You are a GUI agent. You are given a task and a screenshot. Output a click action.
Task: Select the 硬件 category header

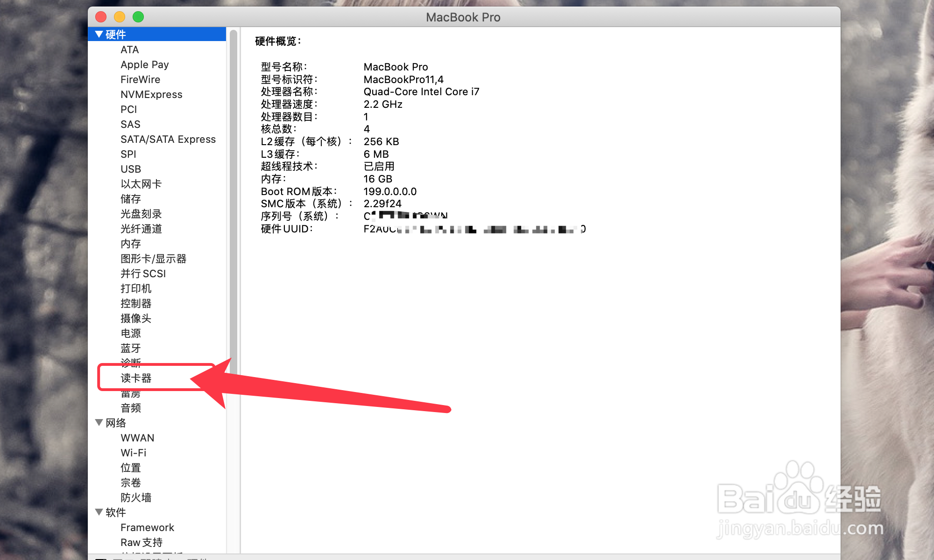click(x=157, y=34)
